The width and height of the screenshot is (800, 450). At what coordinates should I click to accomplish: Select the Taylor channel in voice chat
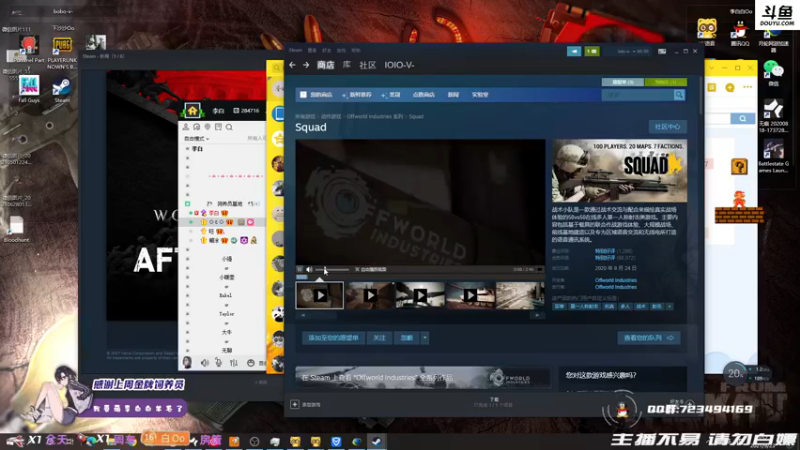(227, 314)
